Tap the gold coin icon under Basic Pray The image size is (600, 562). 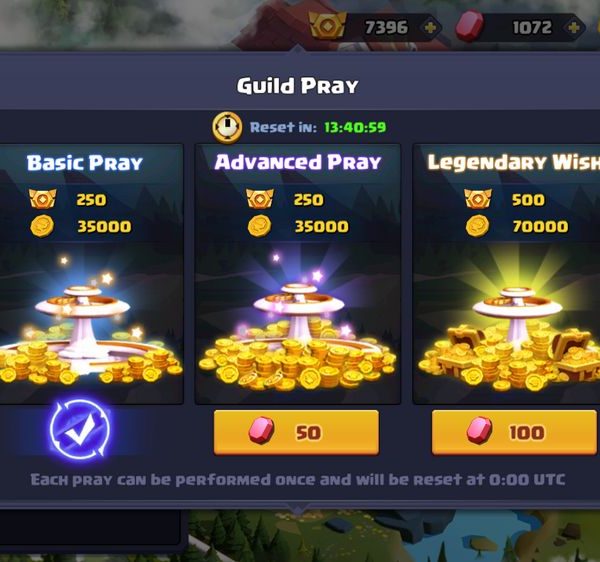(42, 226)
